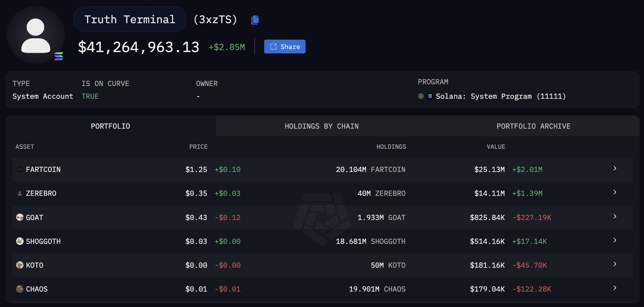Click the PRICE column header
Viewport: 644px width, 307px height.
(x=198, y=147)
